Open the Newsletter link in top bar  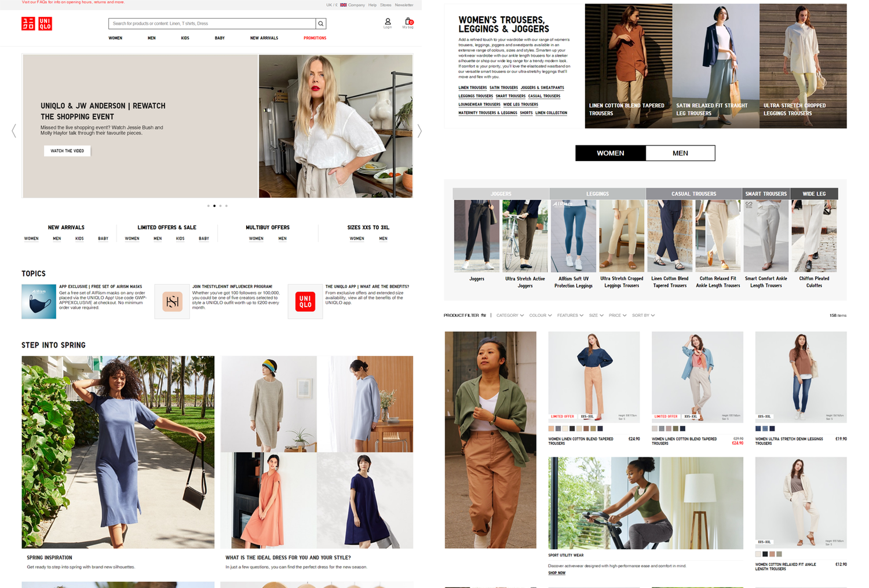pyautogui.click(x=404, y=5)
